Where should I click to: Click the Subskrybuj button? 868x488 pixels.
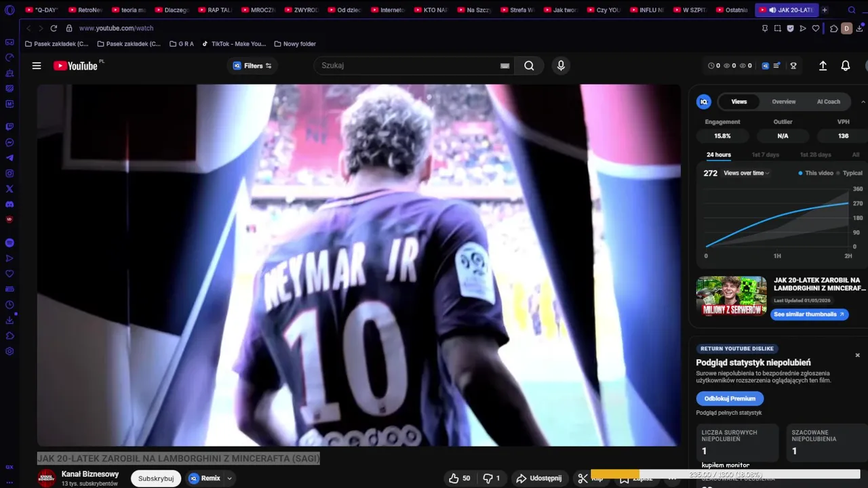(156, 479)
